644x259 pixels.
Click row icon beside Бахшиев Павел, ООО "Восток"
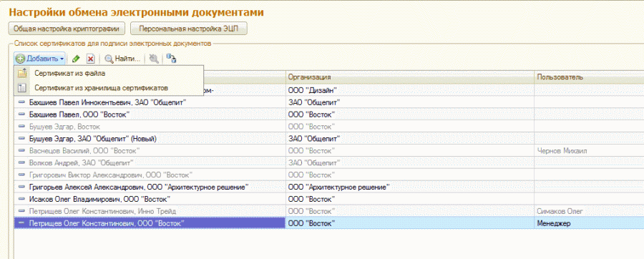point(21,114)
